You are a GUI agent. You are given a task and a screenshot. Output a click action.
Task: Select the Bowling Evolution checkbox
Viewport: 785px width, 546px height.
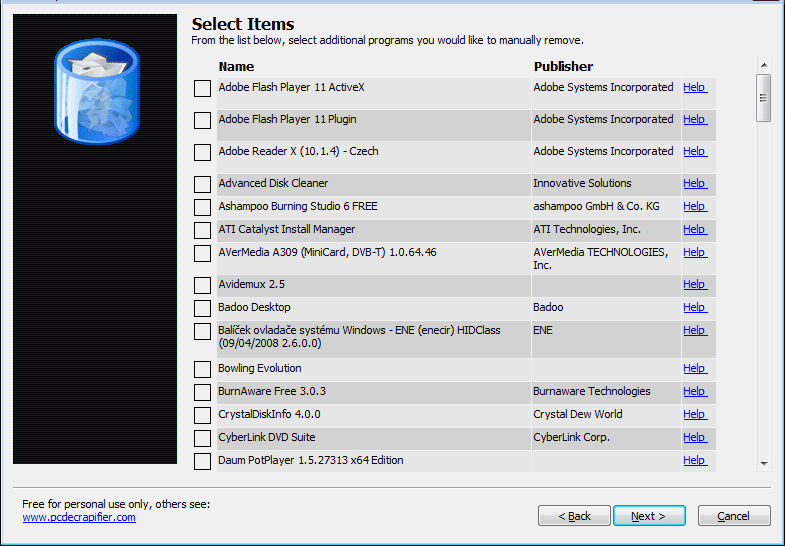click(202, 370)
